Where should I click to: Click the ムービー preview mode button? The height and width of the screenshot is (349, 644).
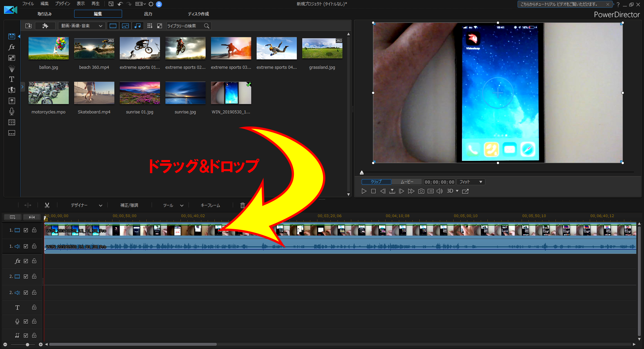[407, 182]
